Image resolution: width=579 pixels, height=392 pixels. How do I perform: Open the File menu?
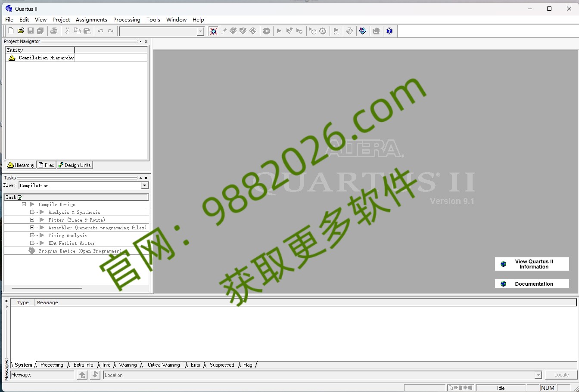(9, 20)
